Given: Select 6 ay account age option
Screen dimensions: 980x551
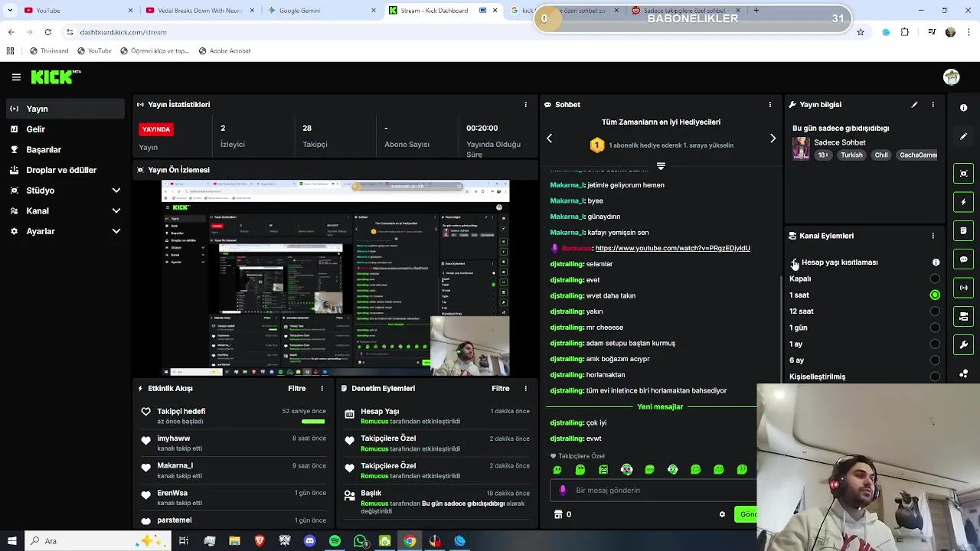Looking at the screenshot, I should (935, 360).
